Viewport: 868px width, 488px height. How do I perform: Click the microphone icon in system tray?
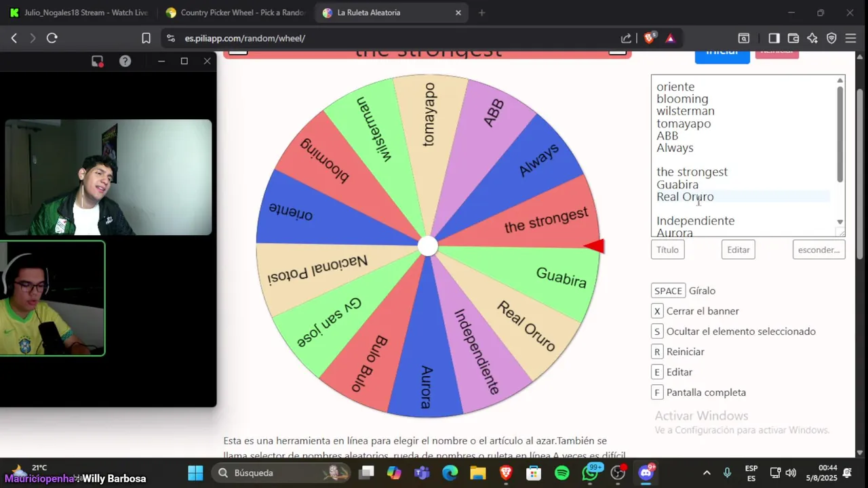[x=727, y=472]
